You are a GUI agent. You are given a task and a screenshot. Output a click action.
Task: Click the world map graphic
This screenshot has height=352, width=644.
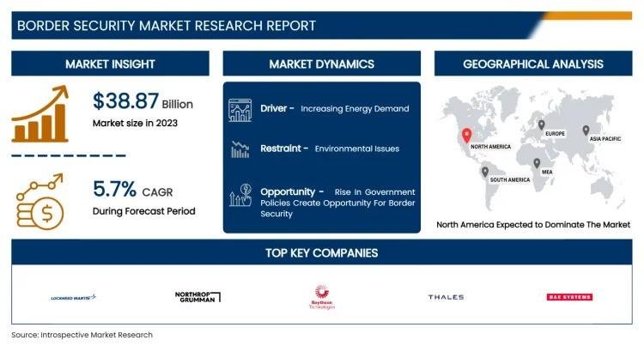click(534, 148)
